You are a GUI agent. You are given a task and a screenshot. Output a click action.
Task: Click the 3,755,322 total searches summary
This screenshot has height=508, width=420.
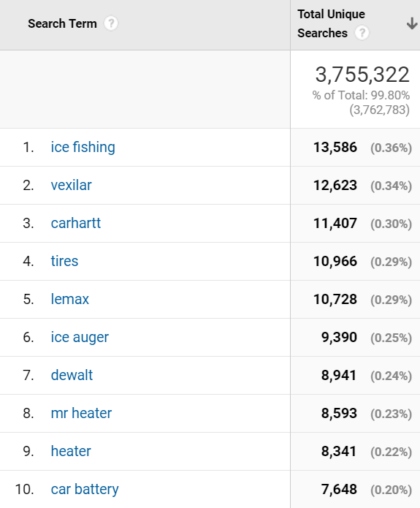coord(362,75)
